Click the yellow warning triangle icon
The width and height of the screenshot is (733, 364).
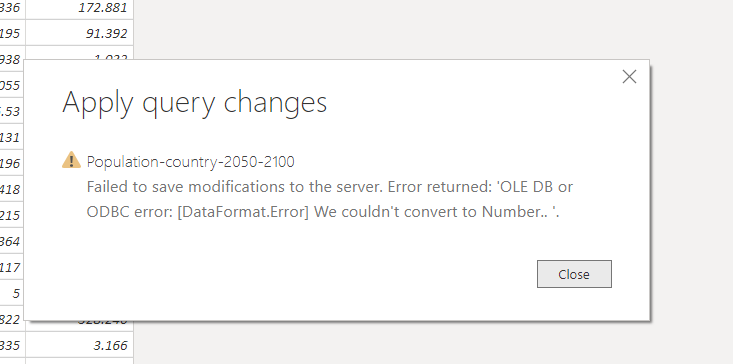(71, 160)
